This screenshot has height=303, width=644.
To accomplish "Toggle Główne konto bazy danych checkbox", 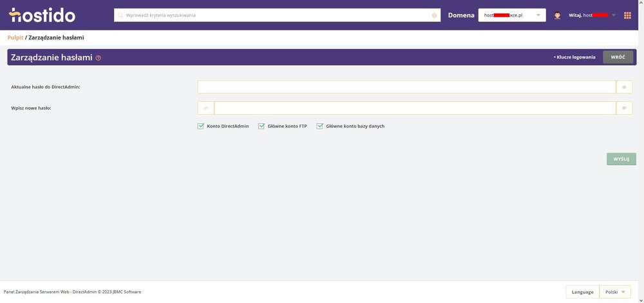I will 319,126.
